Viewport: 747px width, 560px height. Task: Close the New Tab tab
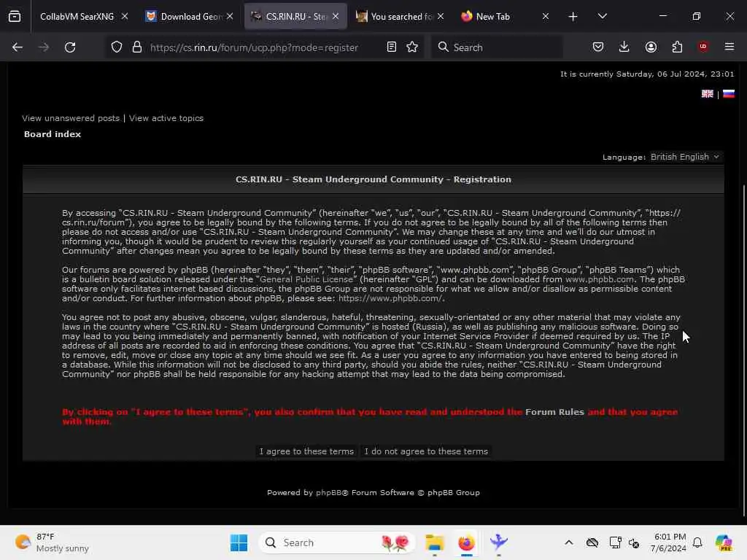point(546,17)
